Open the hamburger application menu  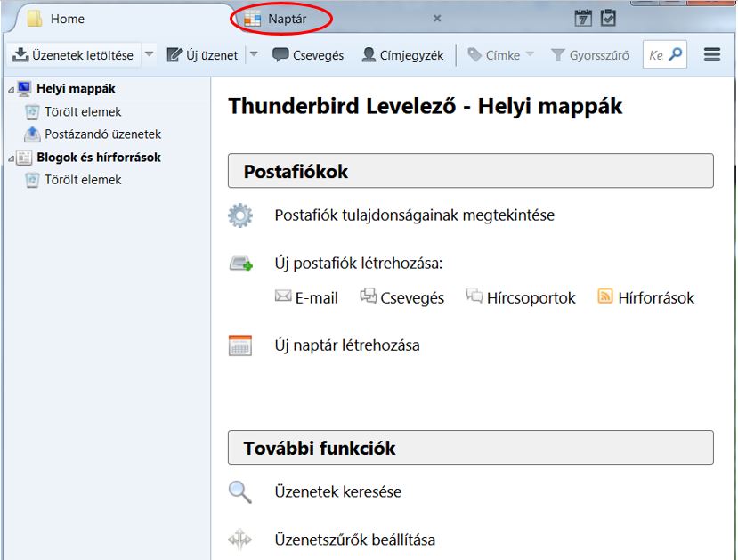(x=711, y=55)
